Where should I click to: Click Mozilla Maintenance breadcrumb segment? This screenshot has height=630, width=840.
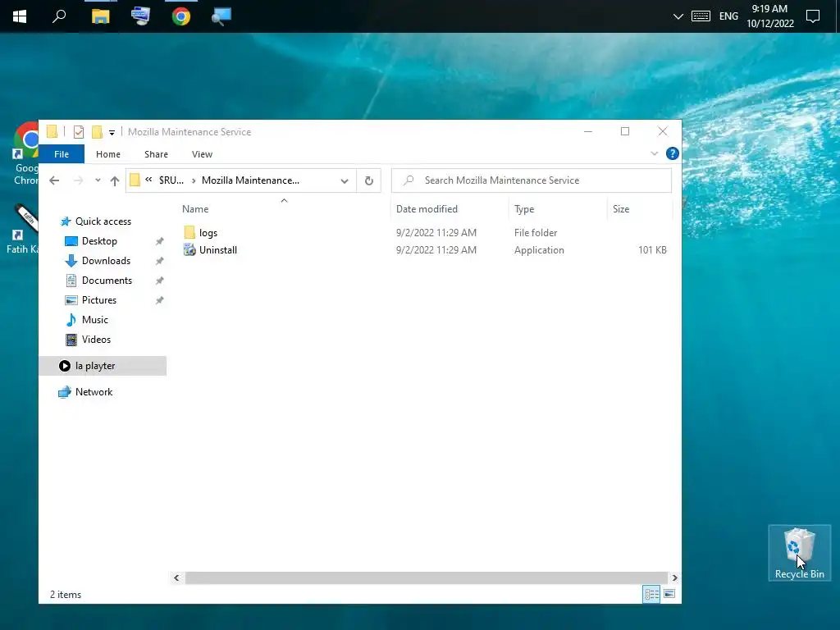(250, 180)
